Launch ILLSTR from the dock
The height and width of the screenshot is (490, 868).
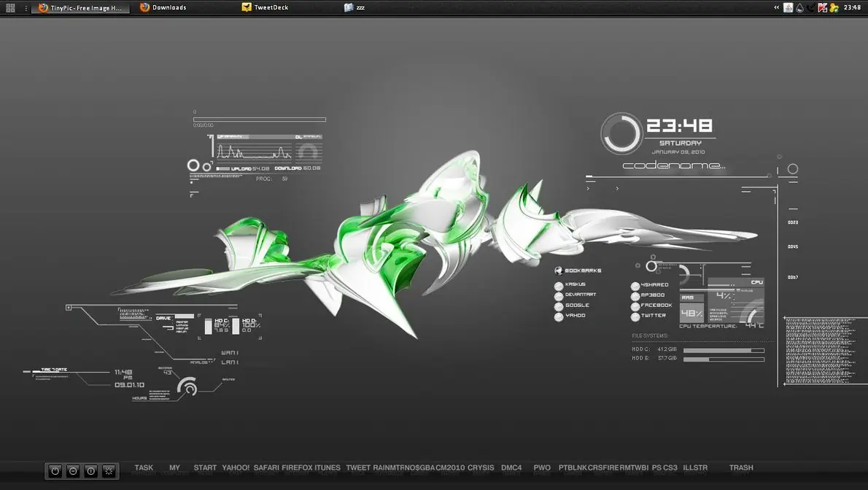coord(695,468)
